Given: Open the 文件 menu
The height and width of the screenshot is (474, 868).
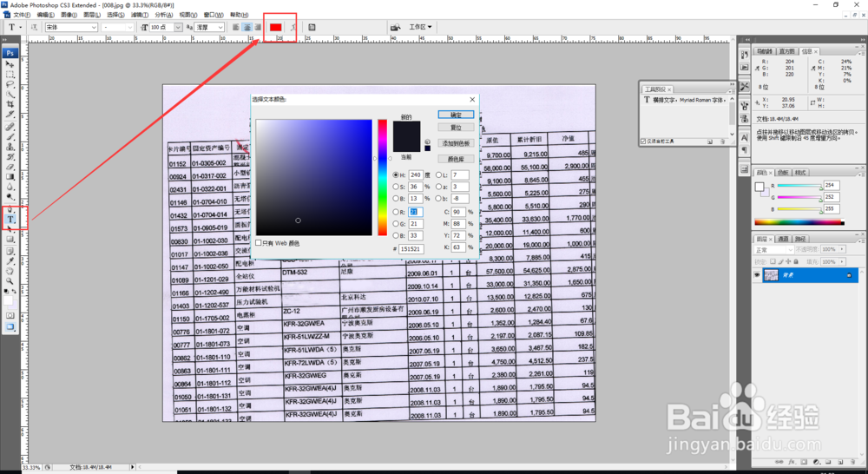Looking at the screenshot, I should 22,15.
